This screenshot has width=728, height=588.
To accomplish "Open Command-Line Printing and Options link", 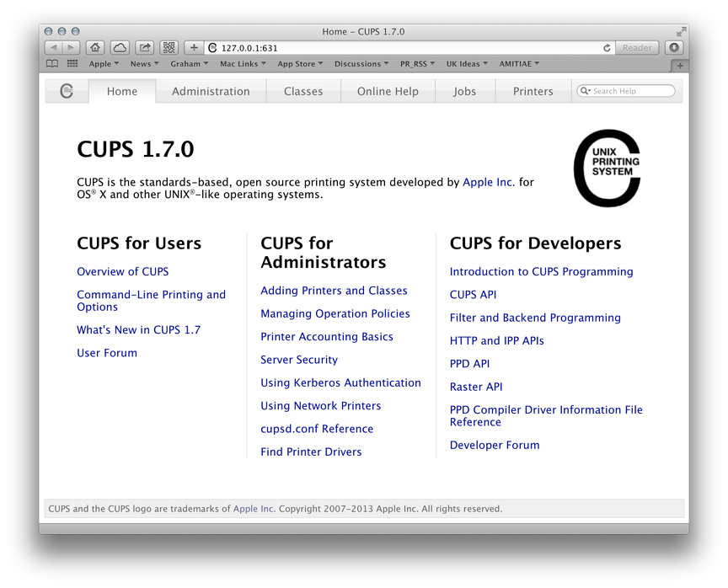I will tap(152, 301).
